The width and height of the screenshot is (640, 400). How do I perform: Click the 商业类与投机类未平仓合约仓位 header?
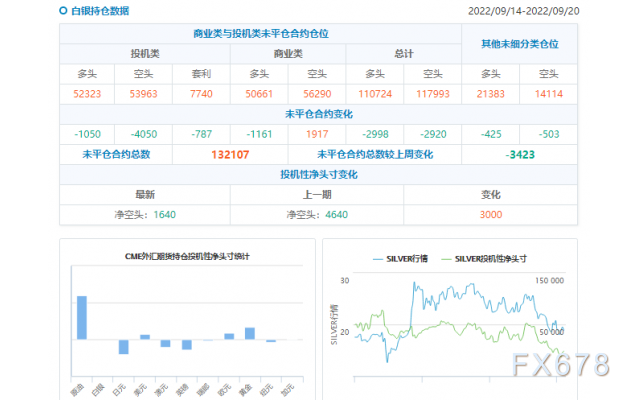[261, 33]
